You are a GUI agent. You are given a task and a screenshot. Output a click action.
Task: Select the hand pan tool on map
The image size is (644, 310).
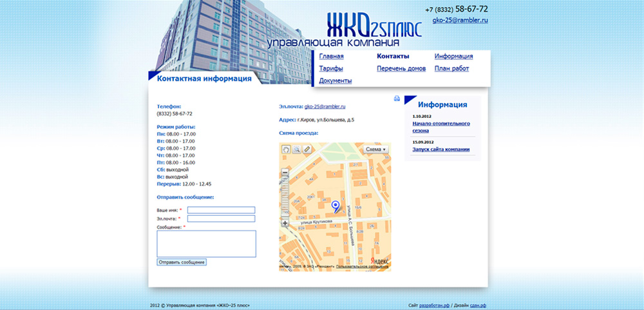[286, 150]
